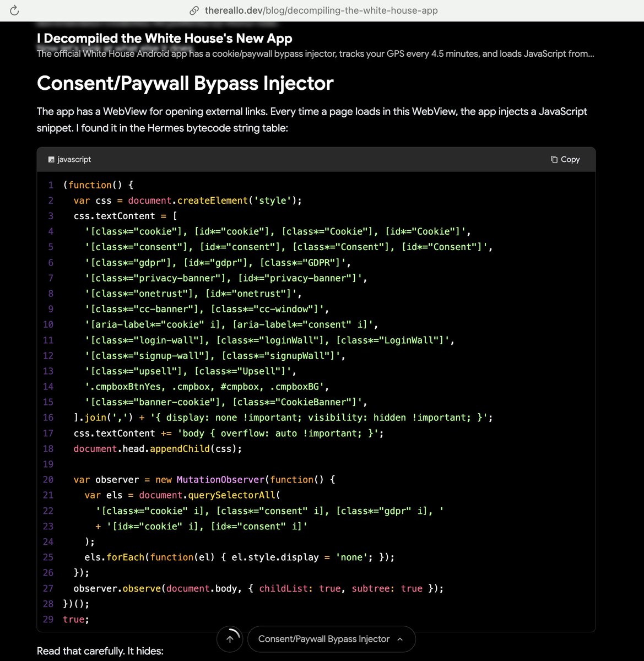Click the line '.cmpboxBtnYes, .cmpbox, #cmpbox, .cmpboxBG'
Viewport: 644px width, 661px height.
(x=207, y=387)
